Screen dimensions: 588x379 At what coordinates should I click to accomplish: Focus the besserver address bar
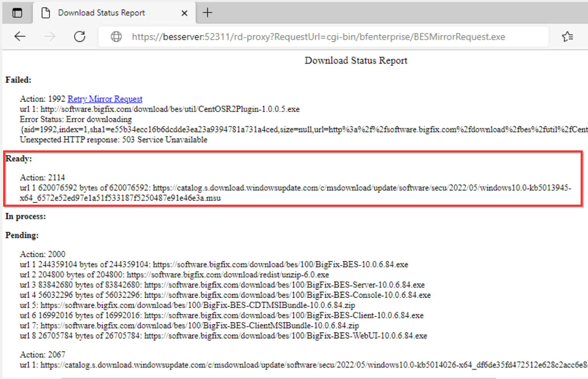pos(318,37)
